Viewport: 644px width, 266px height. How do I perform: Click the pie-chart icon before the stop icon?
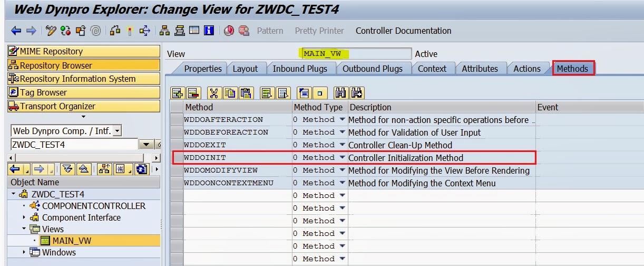coord(229,31)
